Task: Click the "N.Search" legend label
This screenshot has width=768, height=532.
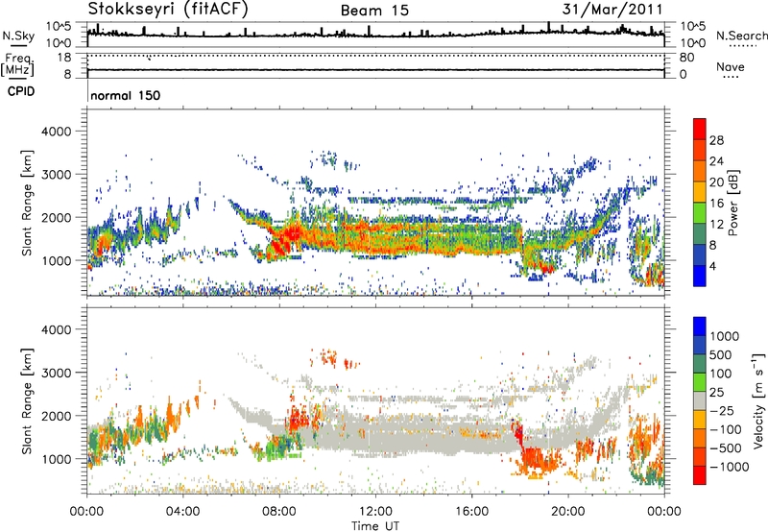Action: pyautogui.click(x=742, y=36)
